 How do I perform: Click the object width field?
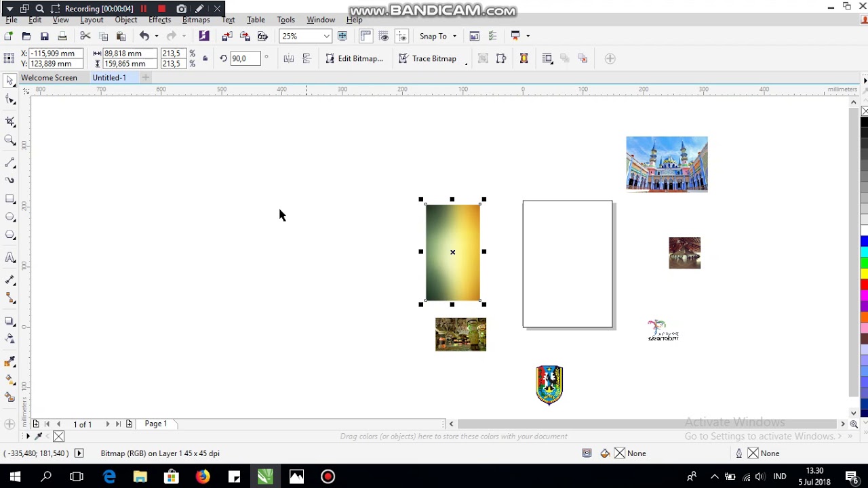(130, 53)
